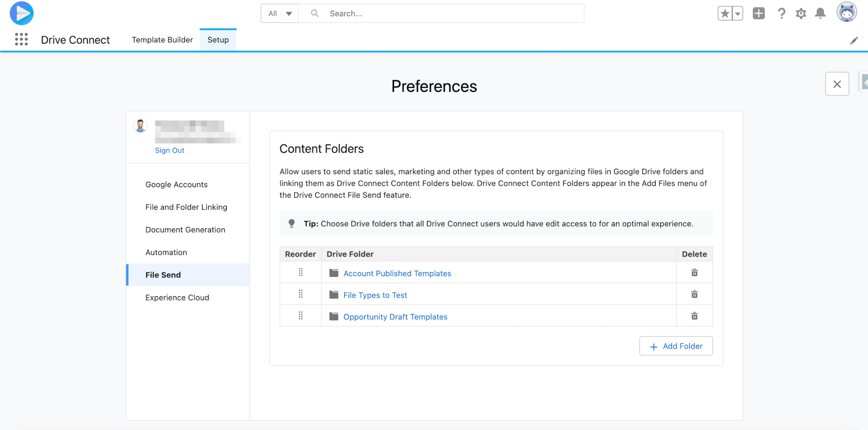Focus the Search input field
Viewport: 868px width, 430px height.
click(x=441, y=14)
